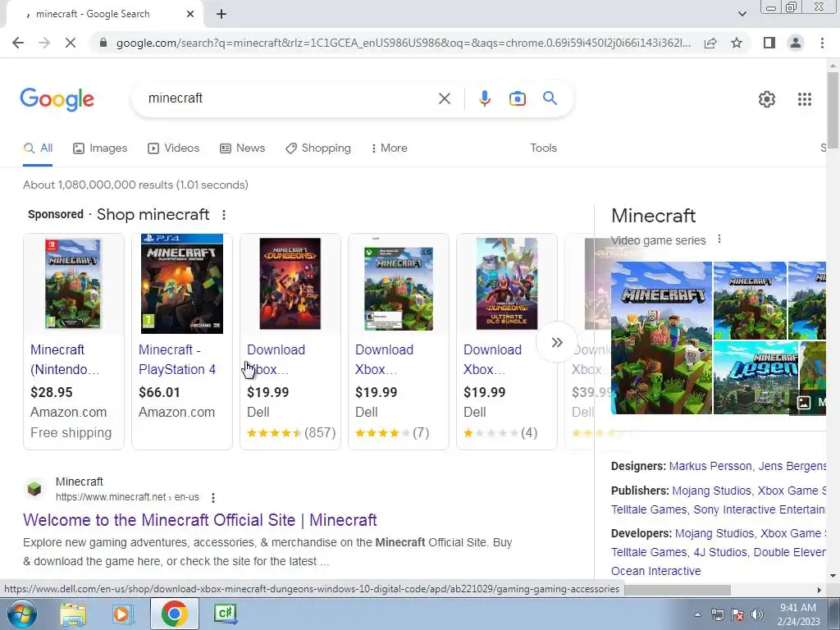Toggle the Chrome side panel
Image resolution: width=840 pixels, height=630 pixels.
[x=769, y=43]
